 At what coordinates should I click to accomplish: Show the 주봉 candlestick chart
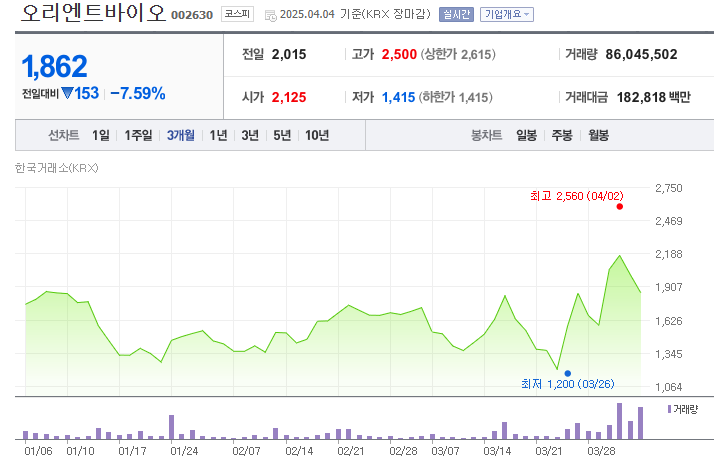pyautogui.click(x=562, y=135)
